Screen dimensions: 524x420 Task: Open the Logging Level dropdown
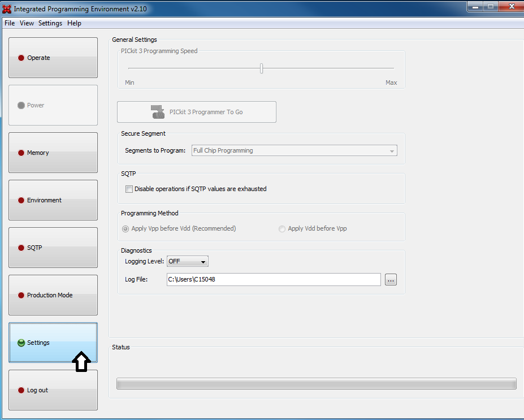pos(187,261)
